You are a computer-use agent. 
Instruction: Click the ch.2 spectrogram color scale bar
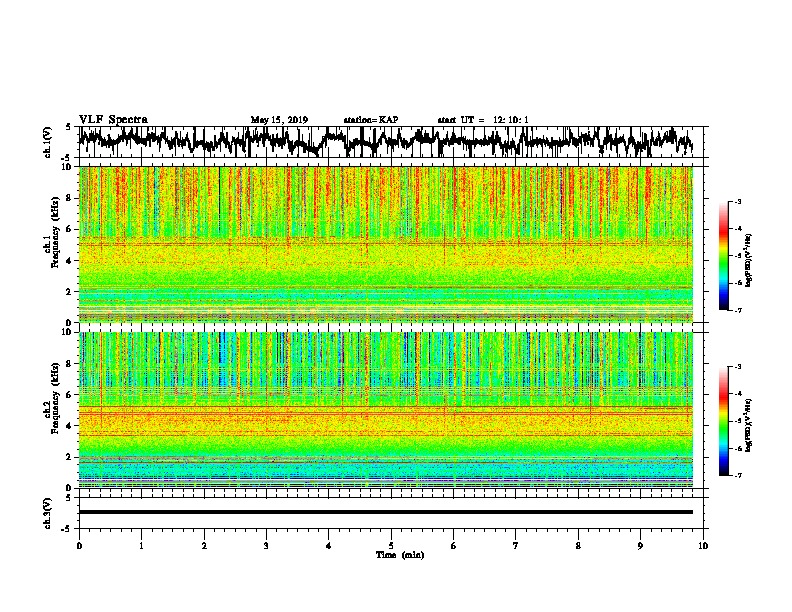(x=724, y=421)
